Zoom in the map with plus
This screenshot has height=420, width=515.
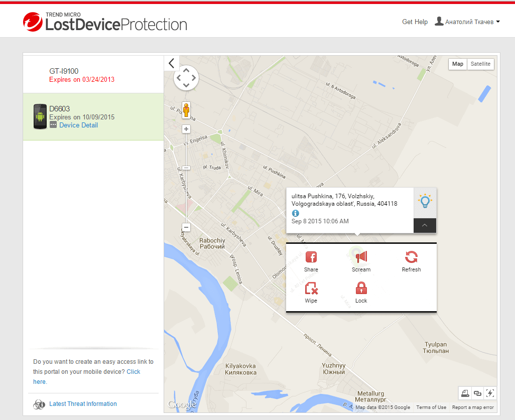[x=186, y=129]
